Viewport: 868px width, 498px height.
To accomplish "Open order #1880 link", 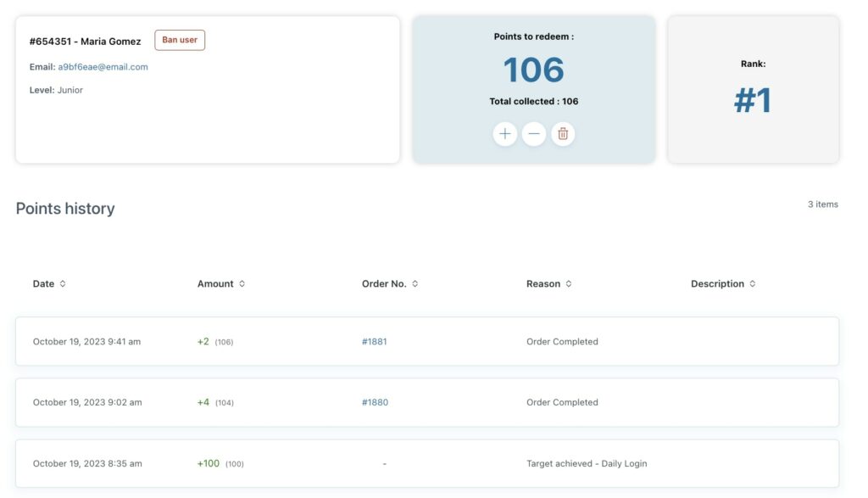I will click(375, 403).
